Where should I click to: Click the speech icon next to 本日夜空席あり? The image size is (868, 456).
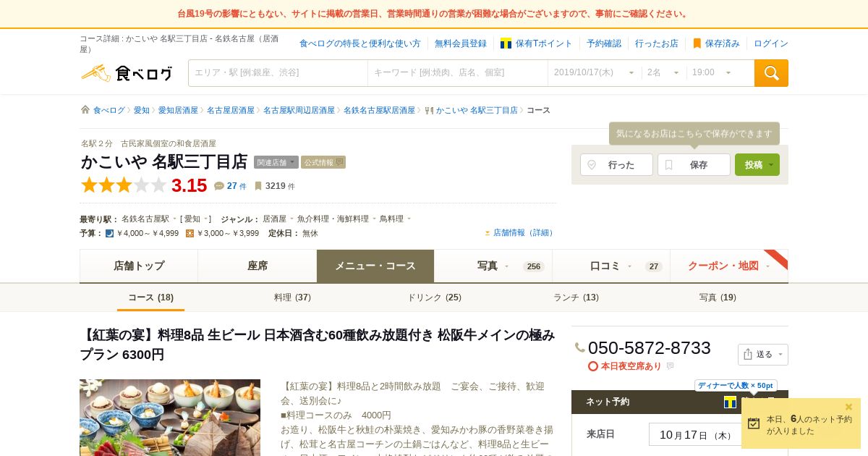[670, 366]
